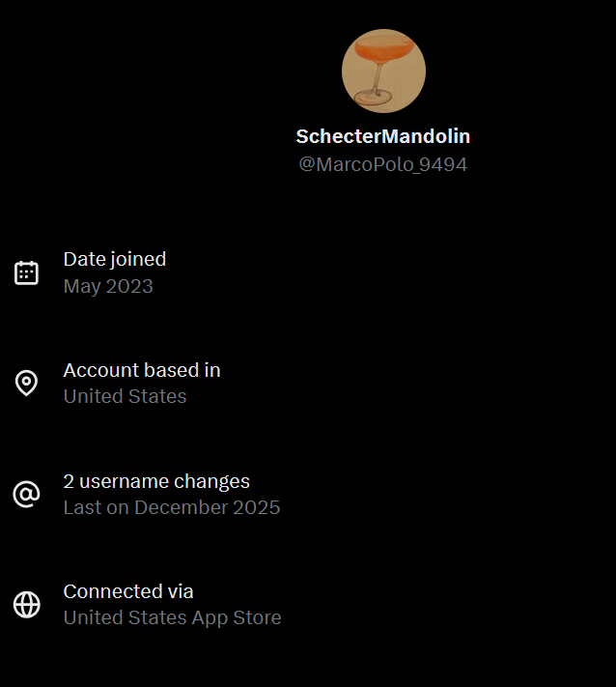Click United States App Store text

172,617
